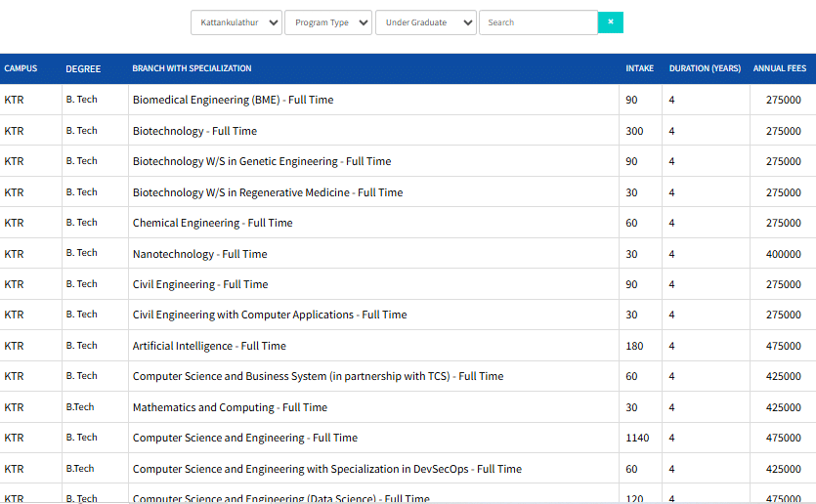Click Branch with Specialization column header
Viewport: 816px width, 504px height.
click(x=192, y=68)
